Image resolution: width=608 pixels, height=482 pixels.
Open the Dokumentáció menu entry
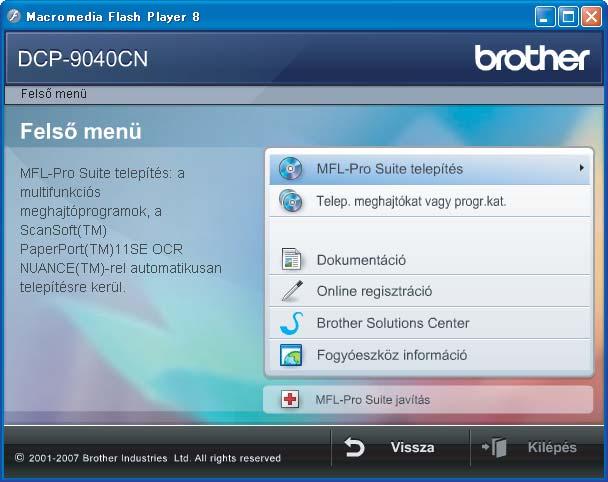(x=429, y=259)
